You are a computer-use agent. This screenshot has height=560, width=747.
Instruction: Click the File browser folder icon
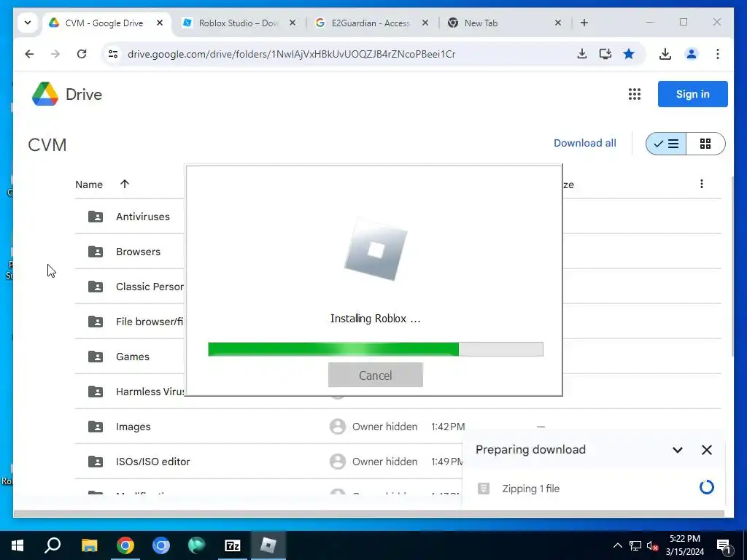[x=96, y=322]
